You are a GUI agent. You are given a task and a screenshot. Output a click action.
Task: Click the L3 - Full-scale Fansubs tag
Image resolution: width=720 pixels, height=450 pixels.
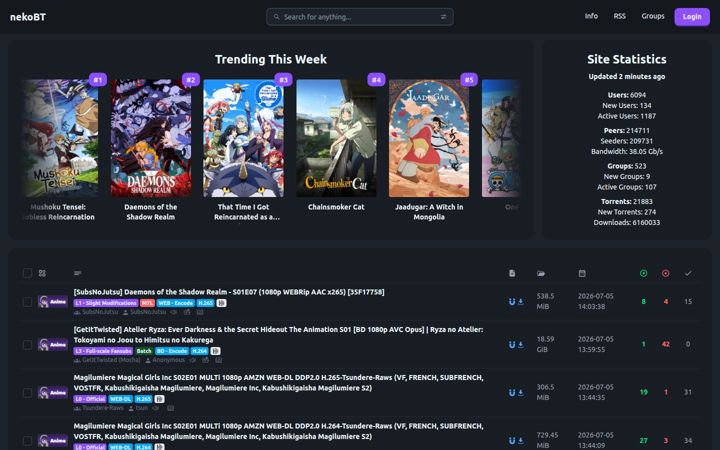tap(103, 351)
